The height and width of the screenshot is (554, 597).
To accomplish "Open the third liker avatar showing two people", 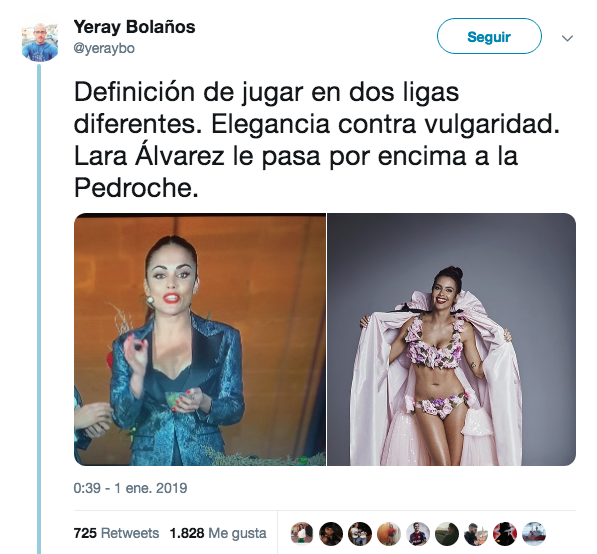I will 360,533.
